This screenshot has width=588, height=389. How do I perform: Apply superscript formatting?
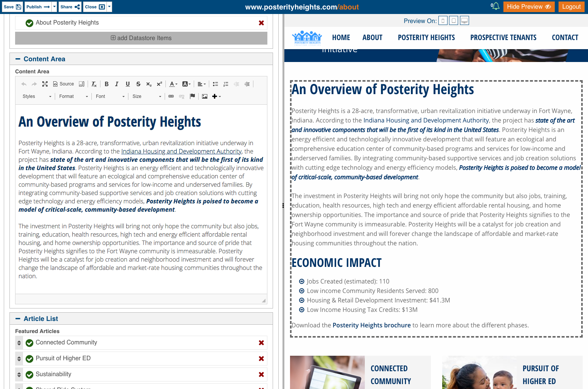click(x=159, y=84)
